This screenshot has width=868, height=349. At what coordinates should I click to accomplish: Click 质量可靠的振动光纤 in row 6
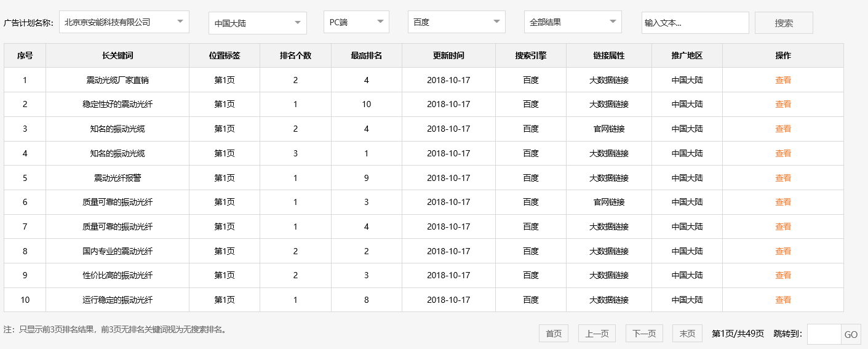pos(117,202)
